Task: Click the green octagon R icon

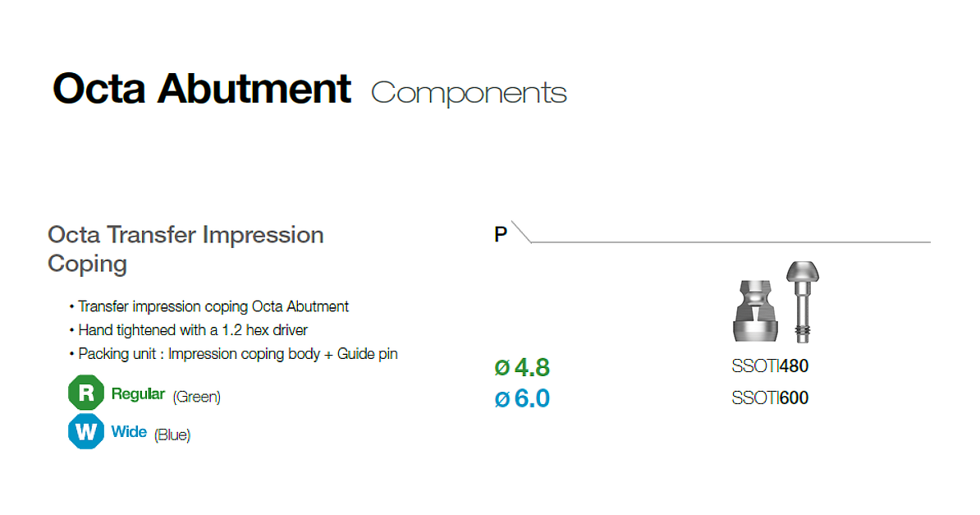Action: coord(85,393)
